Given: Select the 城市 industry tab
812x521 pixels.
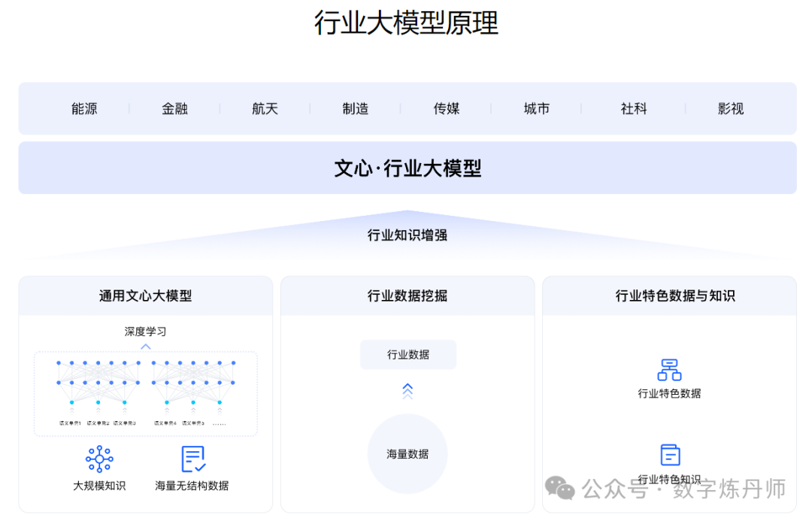Looking at the screenshot, I should click(x=537, y=109).
